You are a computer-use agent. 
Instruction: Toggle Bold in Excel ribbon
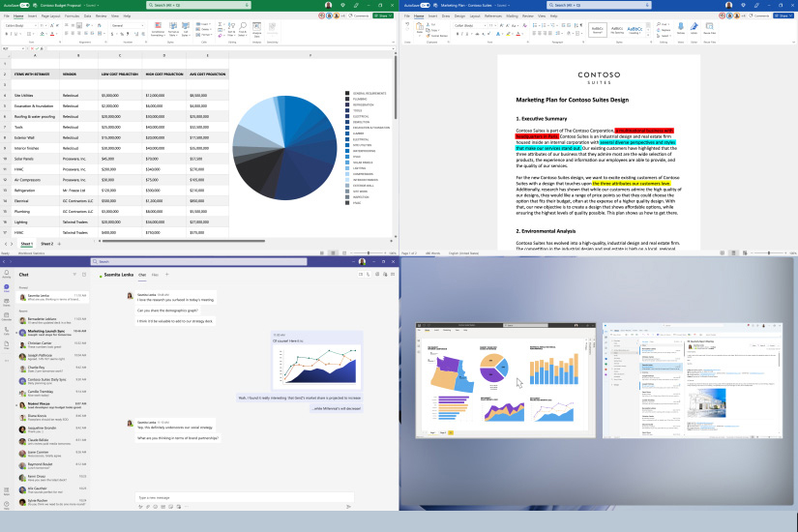click(x=7, y=34)
